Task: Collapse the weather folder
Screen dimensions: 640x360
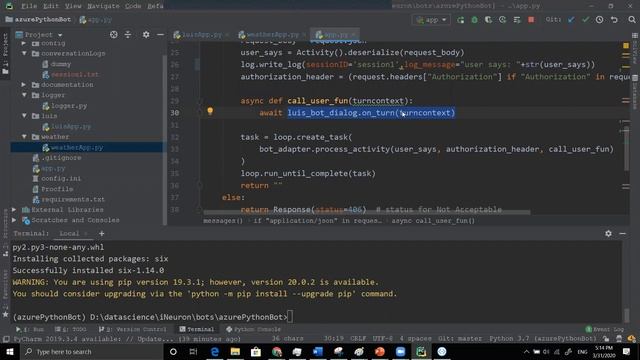Action: (24, 137)
